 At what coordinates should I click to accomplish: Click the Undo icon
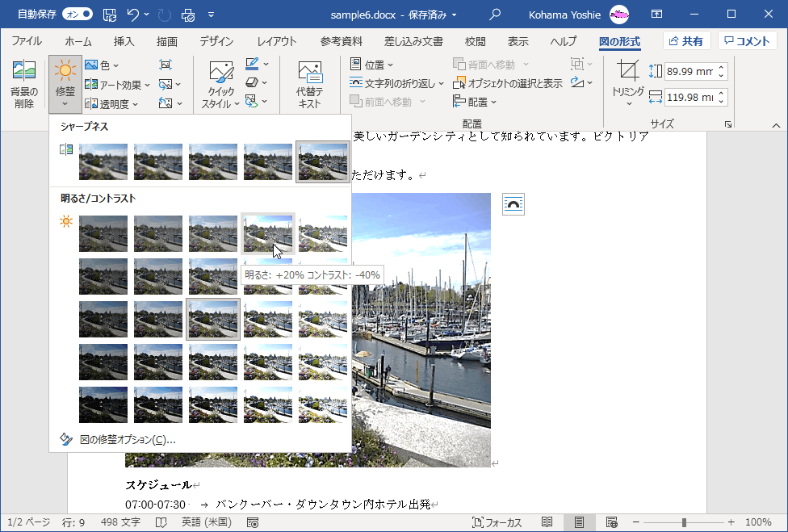133,15
